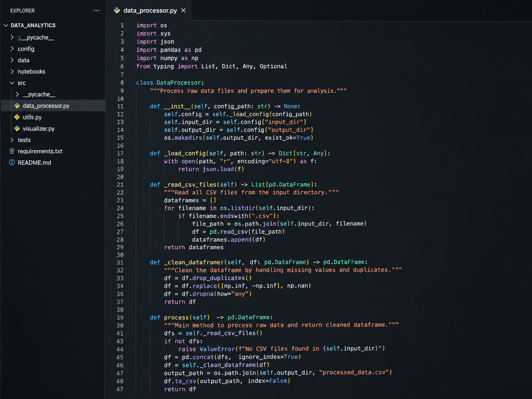Image resolution: width=532 pixels, height=399 pixels.
Task: Expand the config folder
Action: point(12,49)
